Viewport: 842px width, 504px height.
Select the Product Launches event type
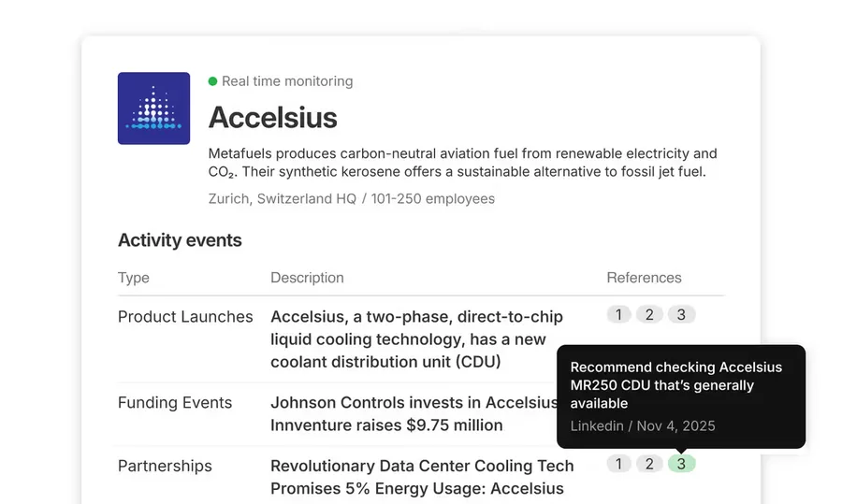(x=185, y=317)
